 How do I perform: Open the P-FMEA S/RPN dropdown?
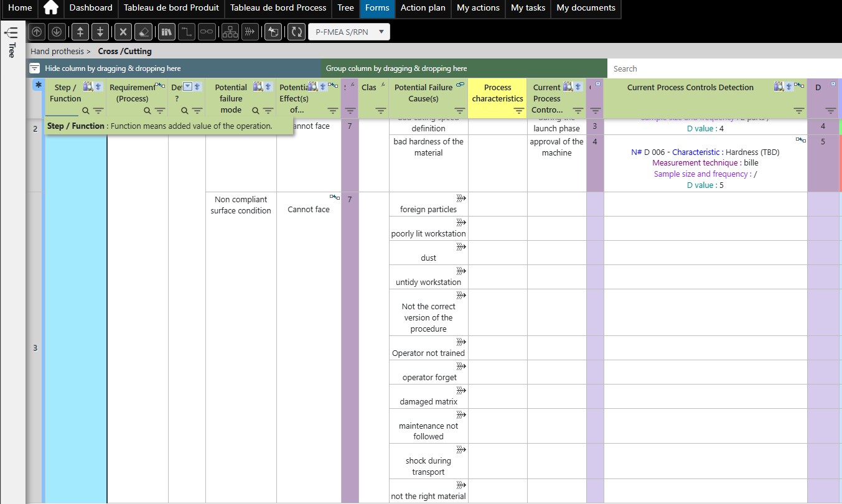tap(349, 32)
